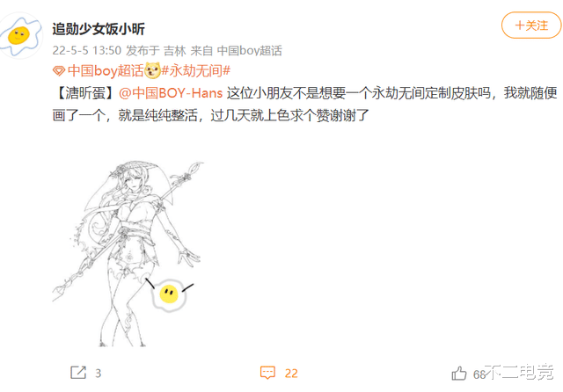Viewport: 563px width, 392px height.
Task: Open the fried egg profile avatar
Action: click(20, 35)
